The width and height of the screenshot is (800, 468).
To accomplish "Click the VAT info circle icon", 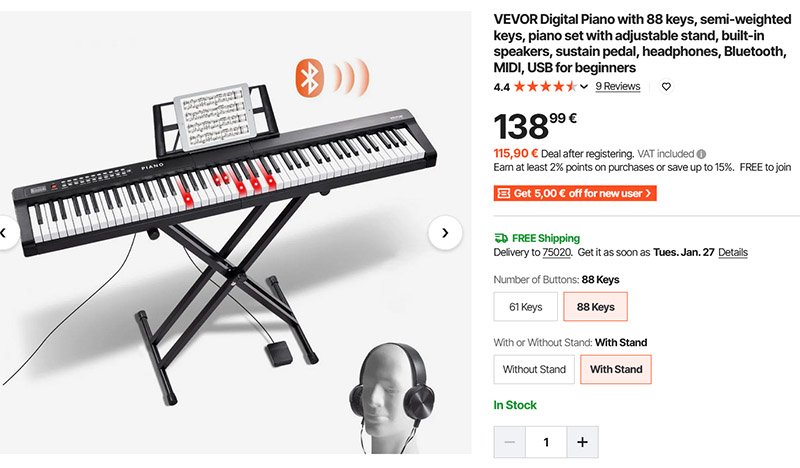I will pyautogui.click(x=702, y=154).
